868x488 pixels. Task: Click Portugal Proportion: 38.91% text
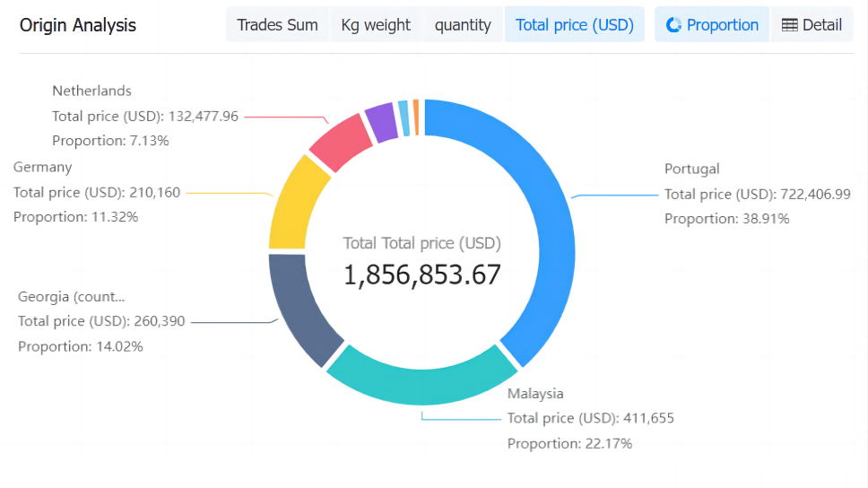(726, 219)
